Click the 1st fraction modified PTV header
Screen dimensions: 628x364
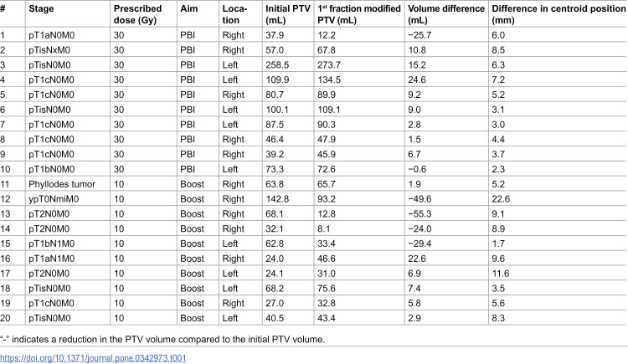(359, 14)
